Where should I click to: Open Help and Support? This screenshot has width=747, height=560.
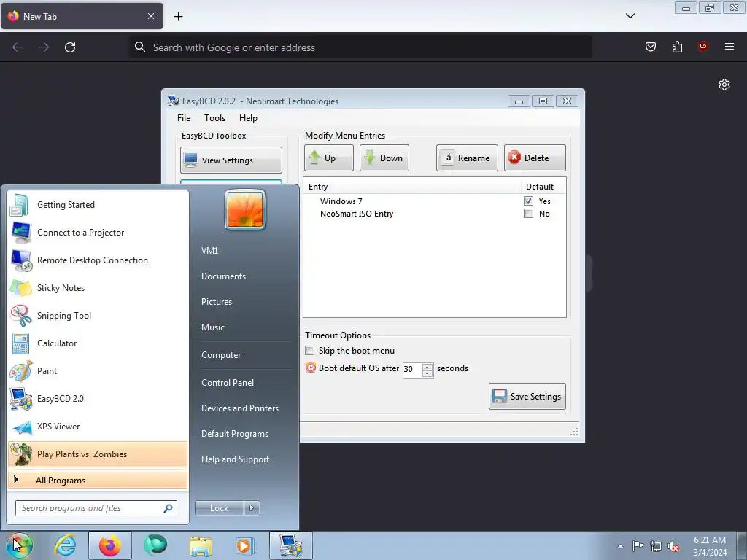tap(235, 459)
